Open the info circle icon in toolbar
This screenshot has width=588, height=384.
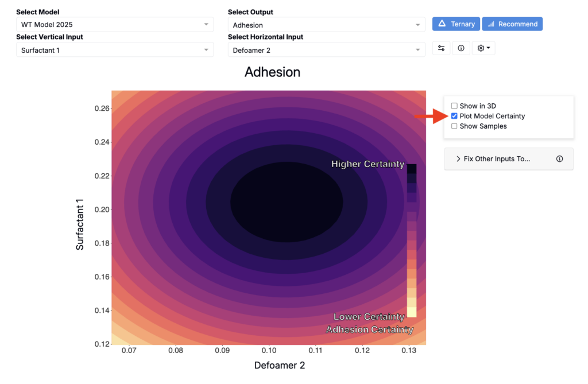coord(461,48)
